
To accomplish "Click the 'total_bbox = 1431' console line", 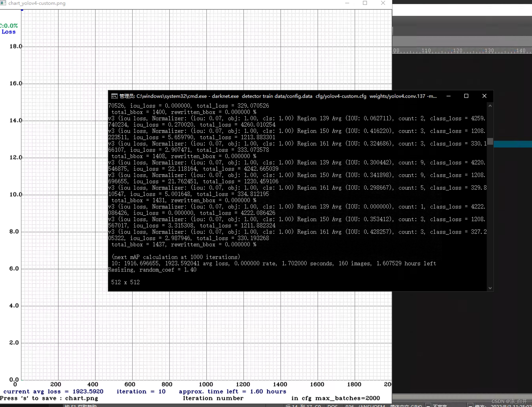I will click(x=184, y=200).
